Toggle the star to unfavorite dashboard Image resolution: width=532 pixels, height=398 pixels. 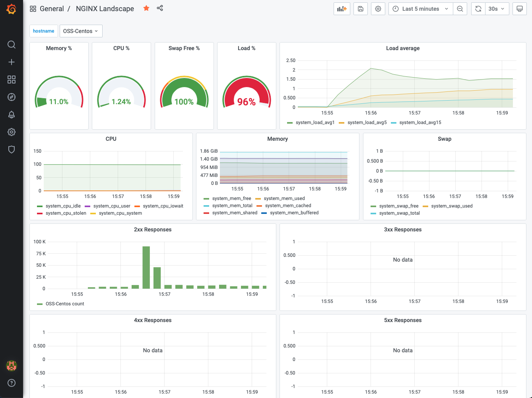point(146,8)
